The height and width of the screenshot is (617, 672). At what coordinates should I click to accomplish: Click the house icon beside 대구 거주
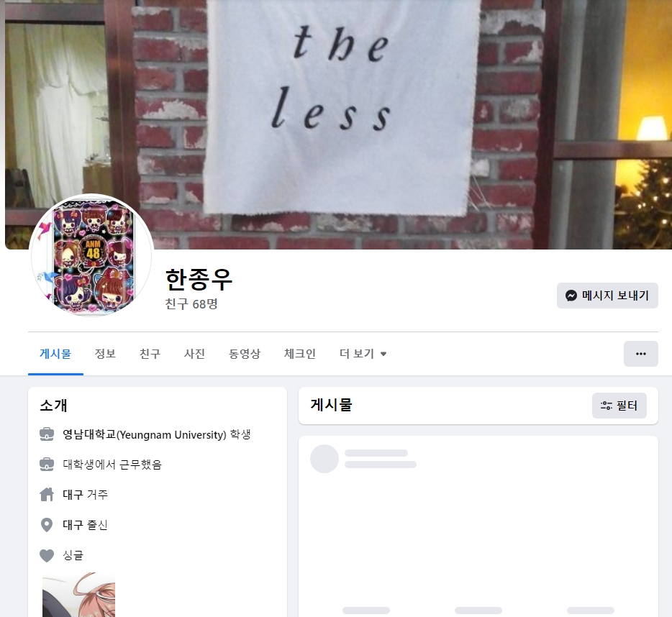tap(47, 495)
